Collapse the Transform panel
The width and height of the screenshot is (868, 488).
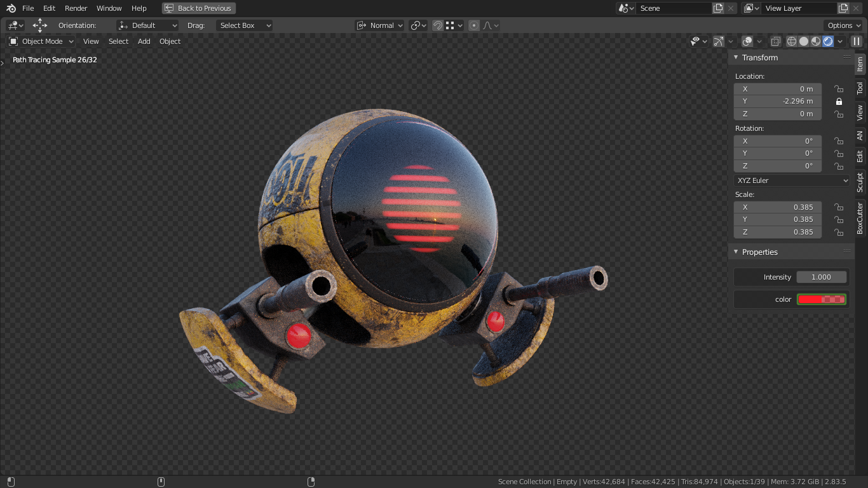[x=735, y=57]
